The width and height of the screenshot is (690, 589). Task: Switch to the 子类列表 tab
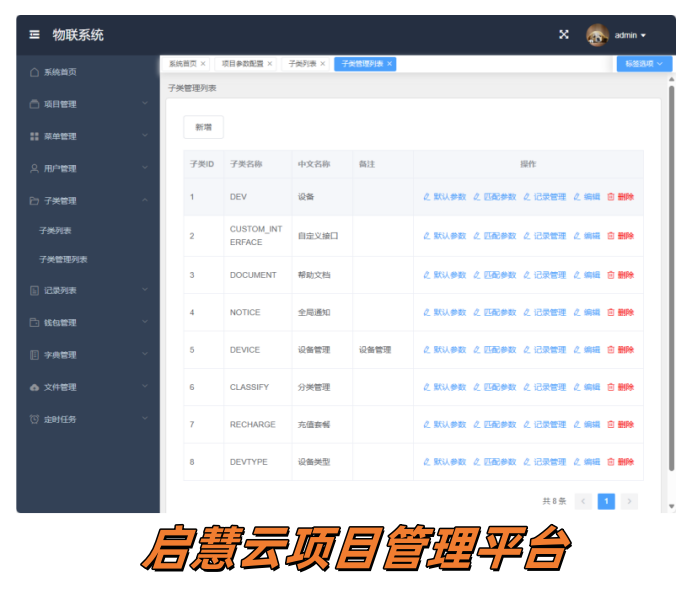coord(302,64)
